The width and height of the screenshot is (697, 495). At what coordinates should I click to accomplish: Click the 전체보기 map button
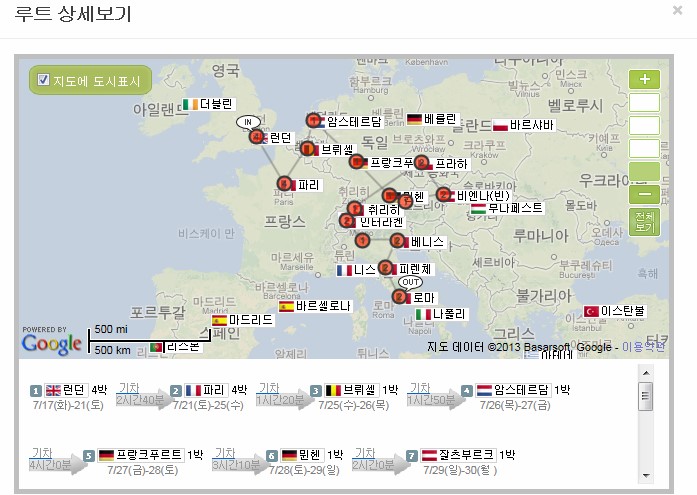[x=644, y=222]
